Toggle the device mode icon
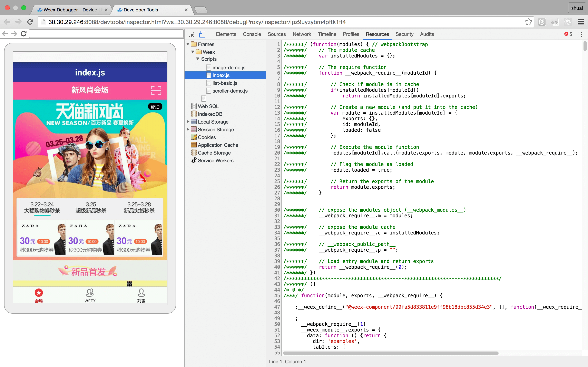 point(202,34)
